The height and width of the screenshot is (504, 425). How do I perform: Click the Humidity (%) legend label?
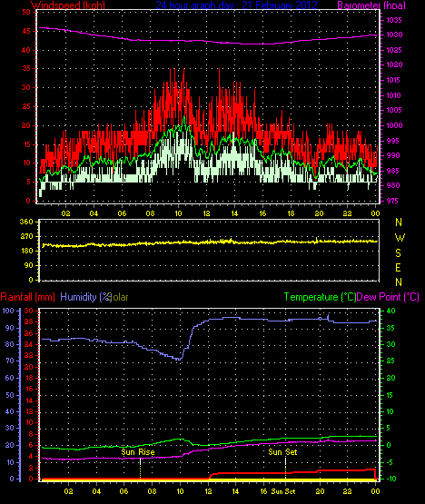point(86,297)
